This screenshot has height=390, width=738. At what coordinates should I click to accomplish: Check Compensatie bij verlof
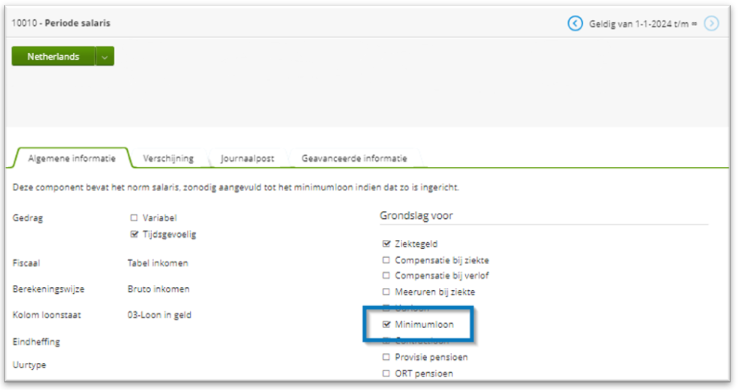pos(386,276)
